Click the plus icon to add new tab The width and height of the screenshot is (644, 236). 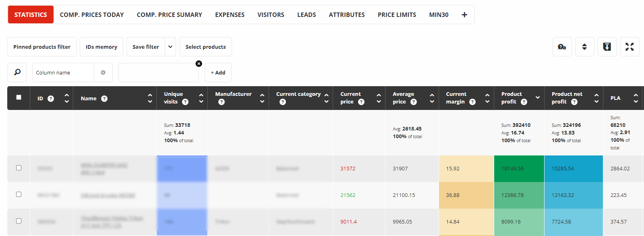tap(464, 14)
